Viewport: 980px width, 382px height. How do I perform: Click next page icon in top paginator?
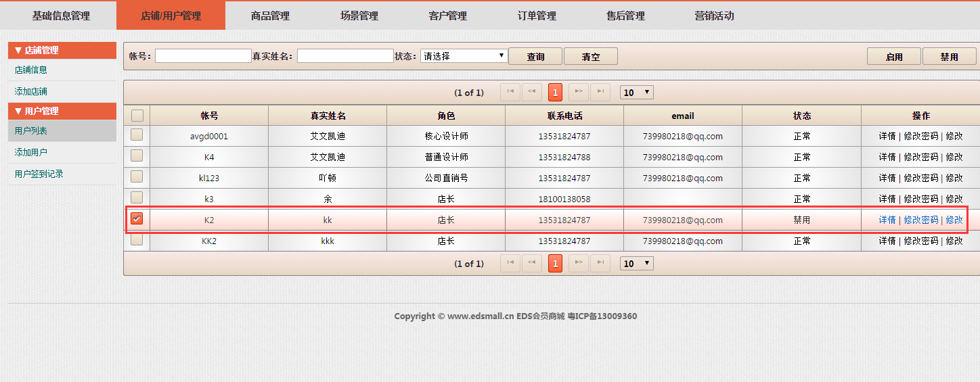click(578, 92)
